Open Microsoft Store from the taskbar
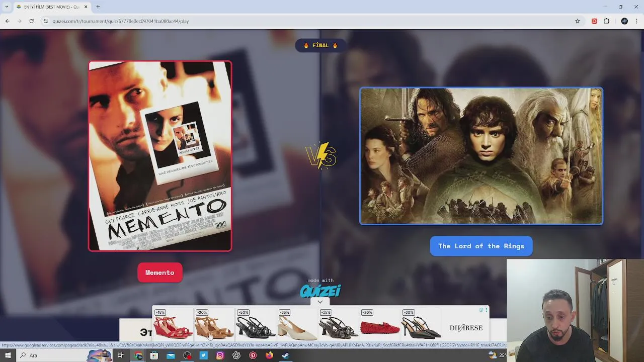644x362 pixels. pos(154,355)
